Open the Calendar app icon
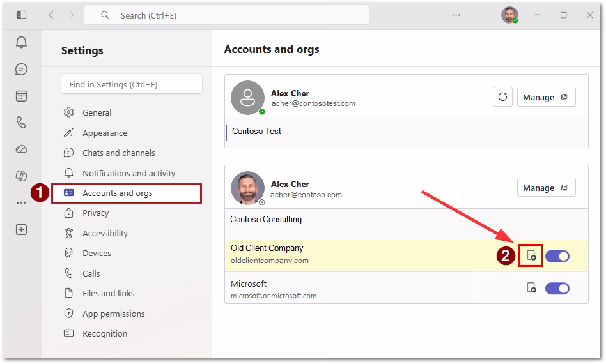 [x=21, y=96]
